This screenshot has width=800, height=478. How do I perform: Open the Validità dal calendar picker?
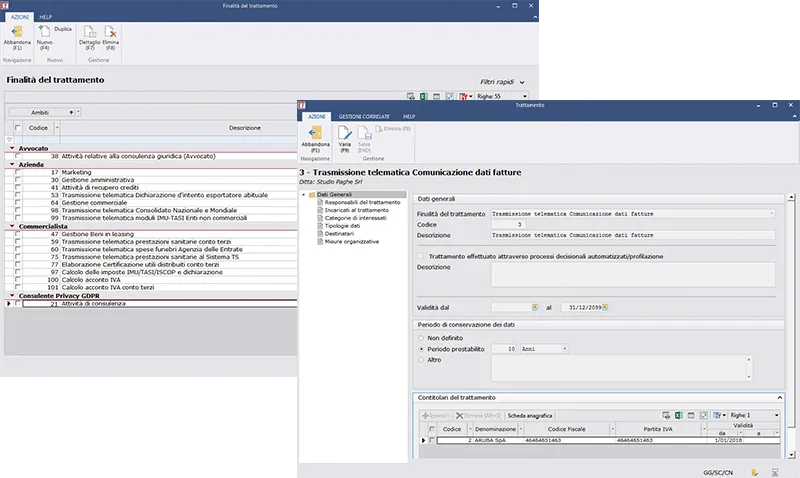tap(534, 306)
